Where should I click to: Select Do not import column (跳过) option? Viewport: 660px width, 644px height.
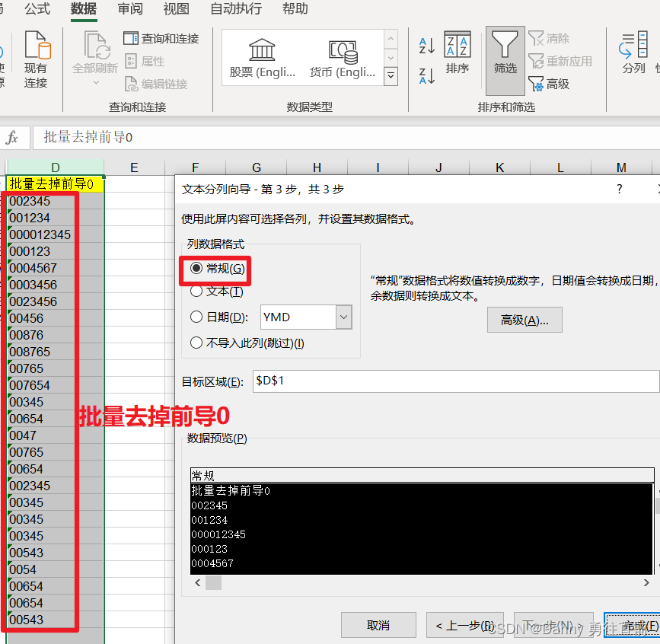(196, 343)
